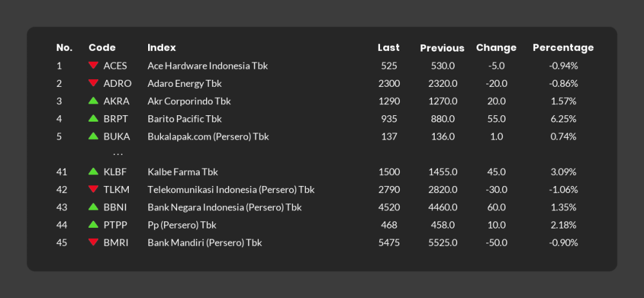Click the red down arrow beside BMRI

(x=93, y=242)
